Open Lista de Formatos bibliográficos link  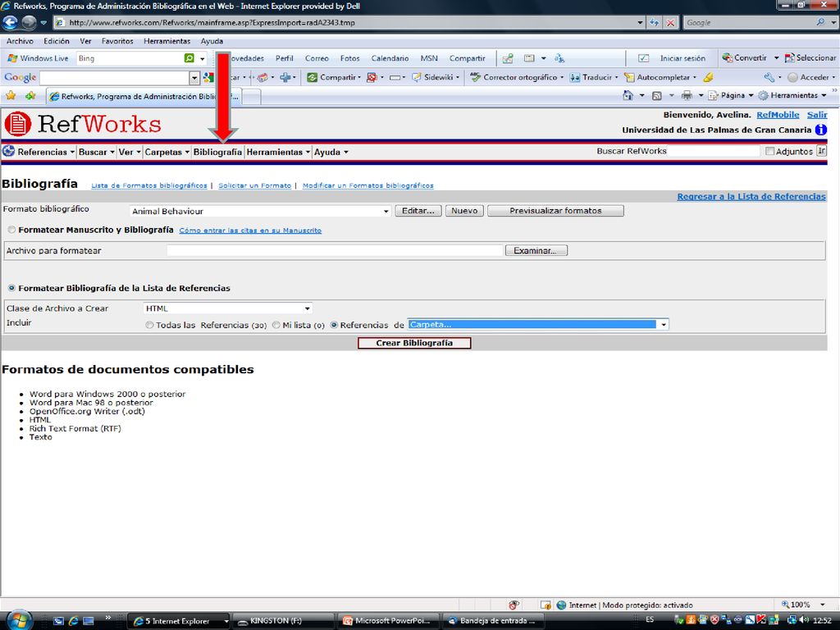tap(149, 185)
